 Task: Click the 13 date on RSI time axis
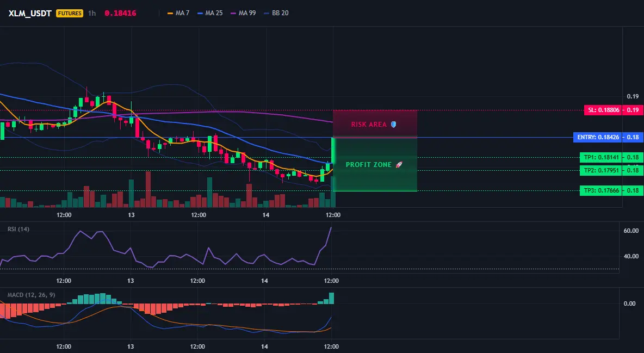130,280
